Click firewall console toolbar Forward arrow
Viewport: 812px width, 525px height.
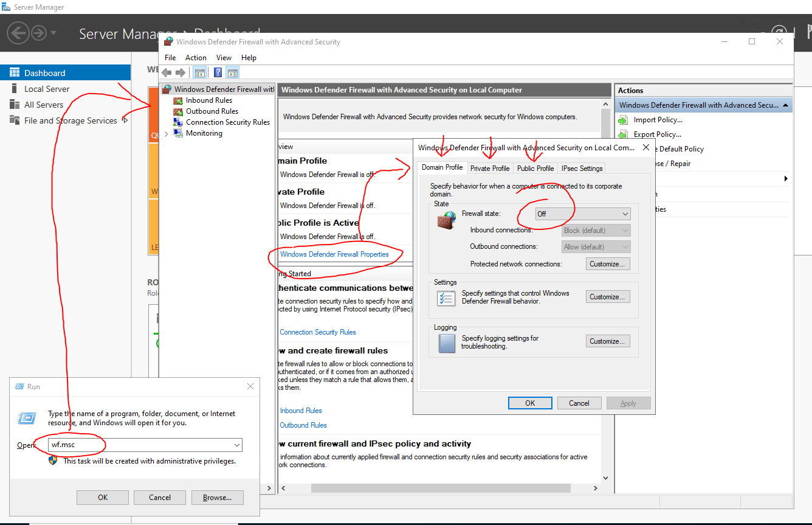(x=181, y=73)
